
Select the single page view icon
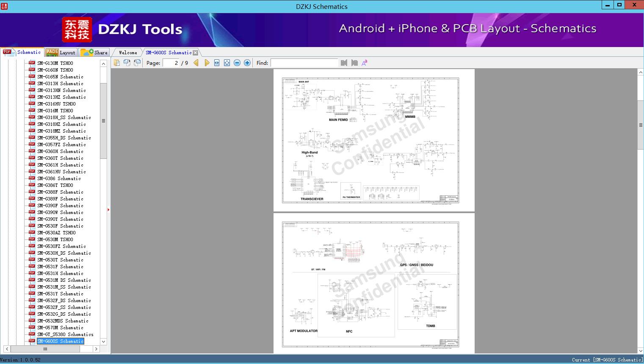click(117, 62)
